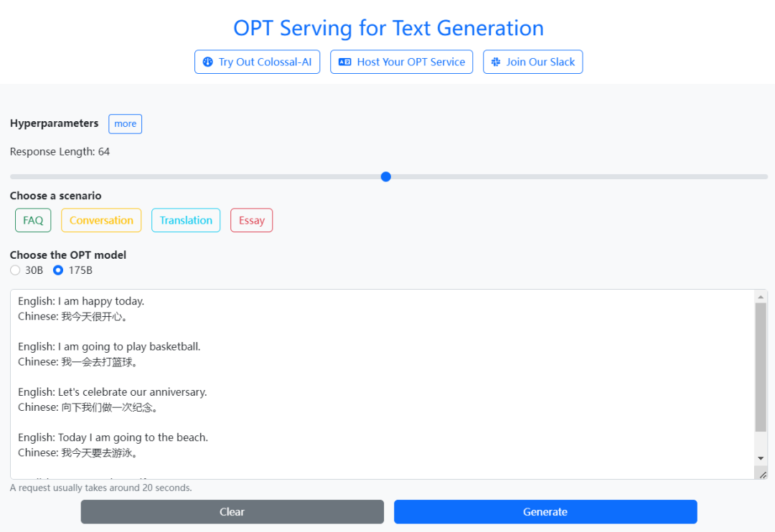Image resolution: width=775 pixels, height=532 pixels.
Task: Expand hyperparameters with the more button
Action: [x=125, y=124]
